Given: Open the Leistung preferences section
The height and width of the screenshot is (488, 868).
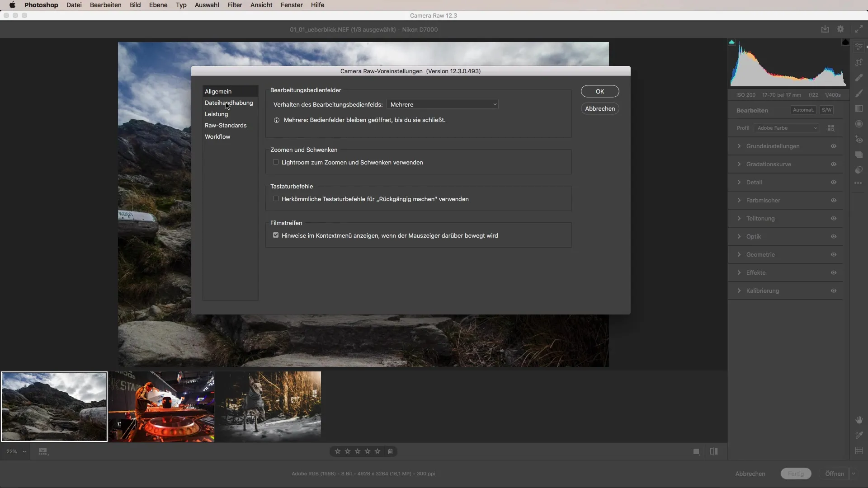Looking at the screenshot, I should click(x=216, y=114).
